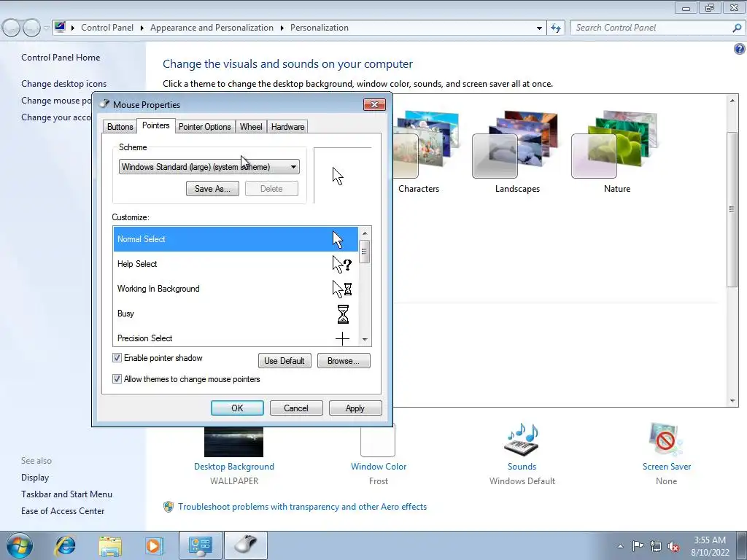Click the Cancel button in Mouse Properties
This screenshot has width=747, height=560.
296,408
